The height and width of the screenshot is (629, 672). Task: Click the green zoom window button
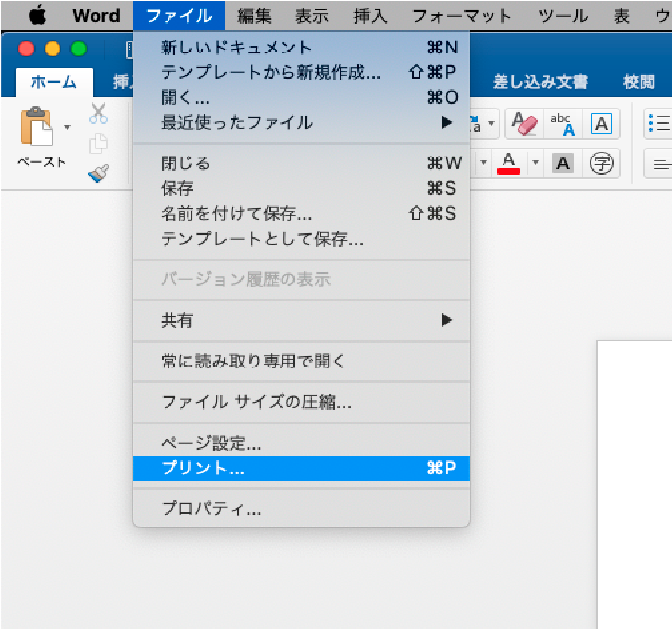pos(79,49)
